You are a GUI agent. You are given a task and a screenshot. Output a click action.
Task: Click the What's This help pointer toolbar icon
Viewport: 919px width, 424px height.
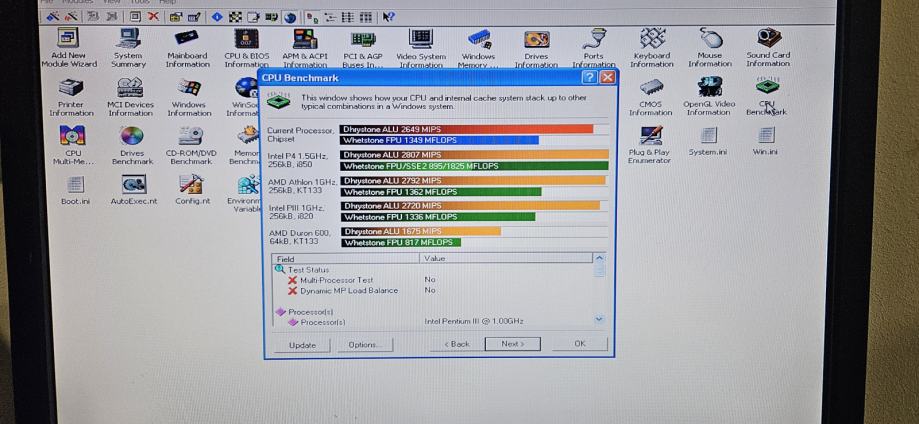tap(388, 17)
